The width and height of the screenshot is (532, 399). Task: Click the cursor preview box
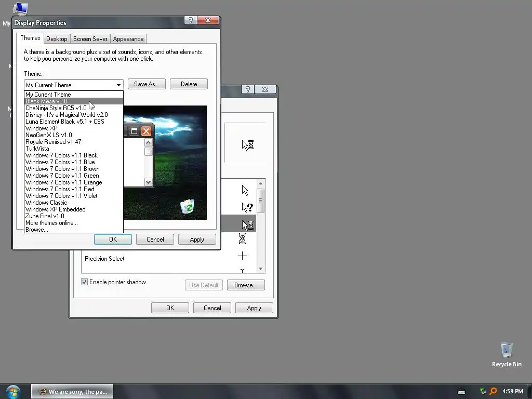pos(245,143)
